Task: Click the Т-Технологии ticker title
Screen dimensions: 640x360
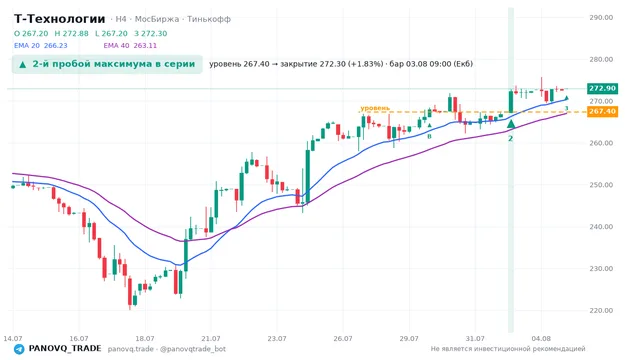Action: (x=60, y=19)
